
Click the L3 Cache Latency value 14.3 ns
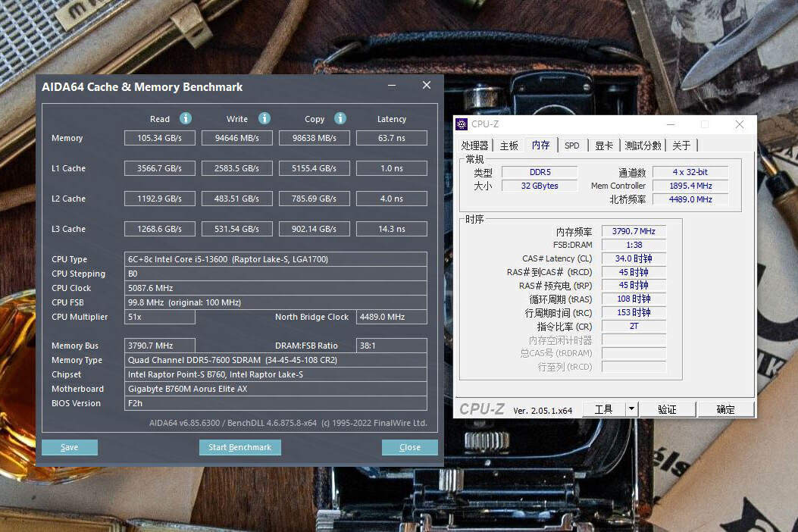(392, 229)
